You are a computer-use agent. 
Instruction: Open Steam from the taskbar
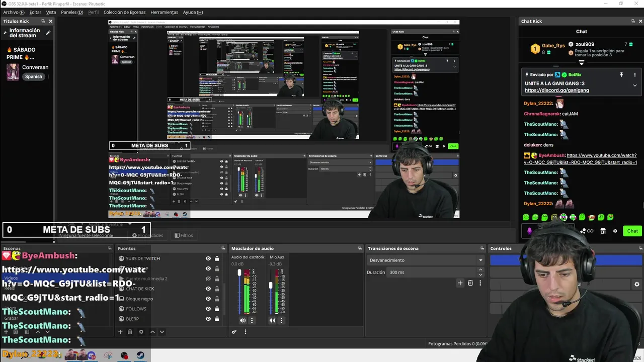point(140,355)
